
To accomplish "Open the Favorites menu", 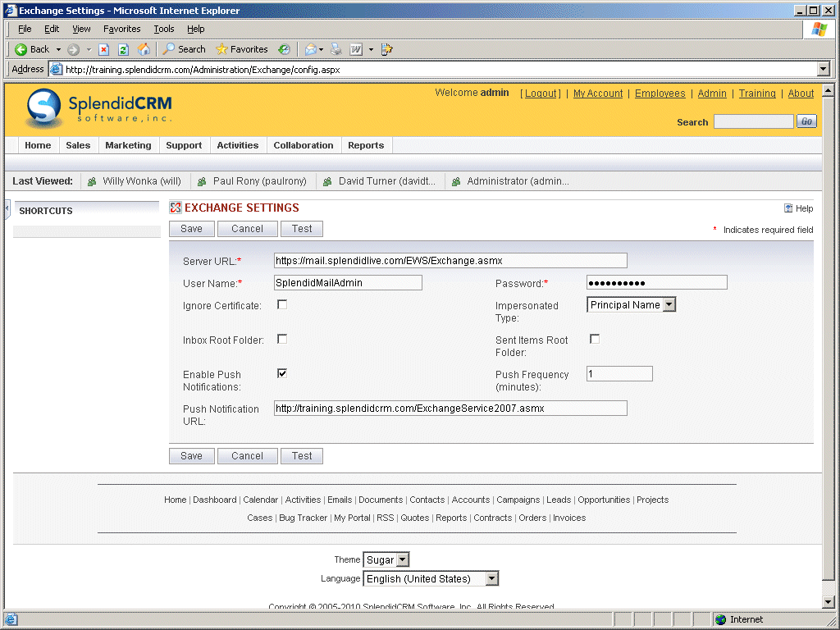I will coord(121,29).
